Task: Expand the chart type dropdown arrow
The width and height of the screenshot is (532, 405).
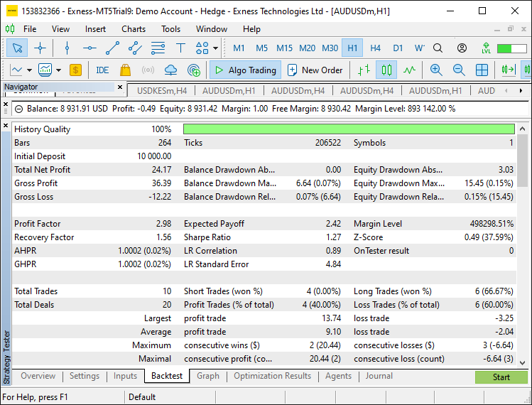Action: (x=30, y=70)
